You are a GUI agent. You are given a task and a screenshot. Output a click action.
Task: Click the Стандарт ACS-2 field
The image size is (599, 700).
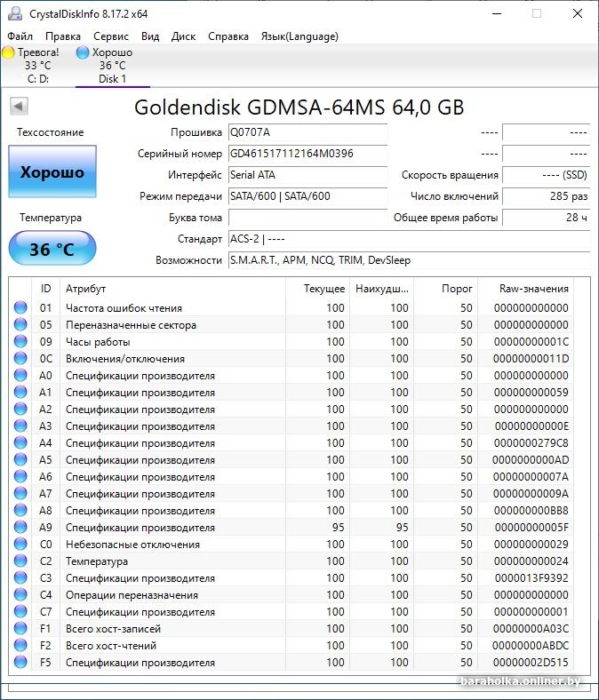(409, 239)
